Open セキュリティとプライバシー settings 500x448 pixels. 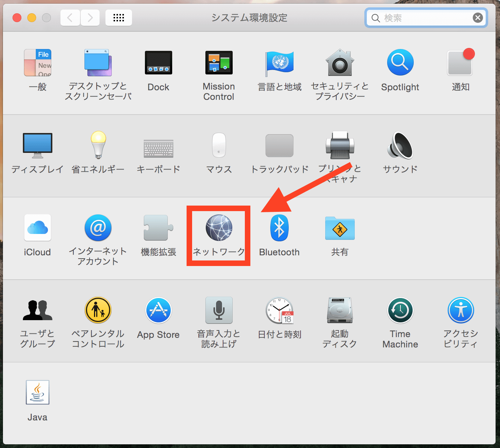[x=339, y=63]
